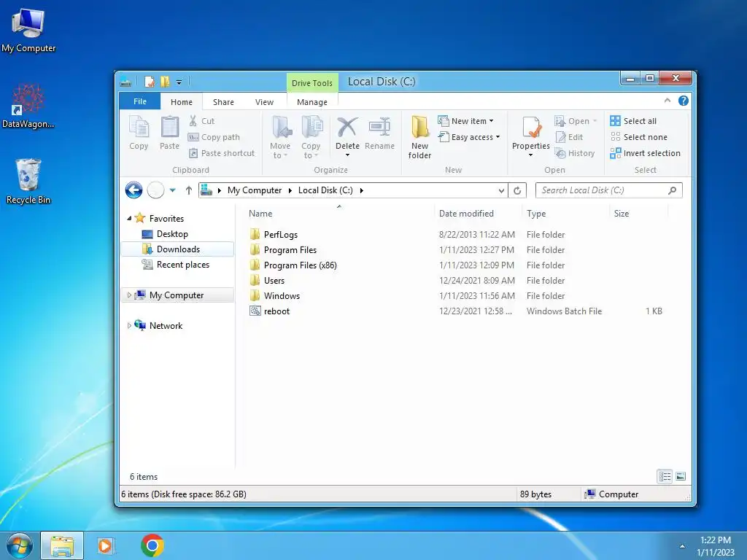Customize Quick Access Toolbar dropdown
The image size is (747, 560).
tap(179, 82)
